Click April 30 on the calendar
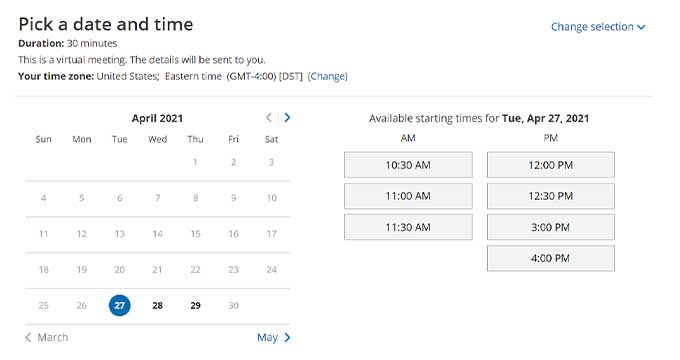Image resolution: width=680 pixels, height=360 pixels. [233, 305]
